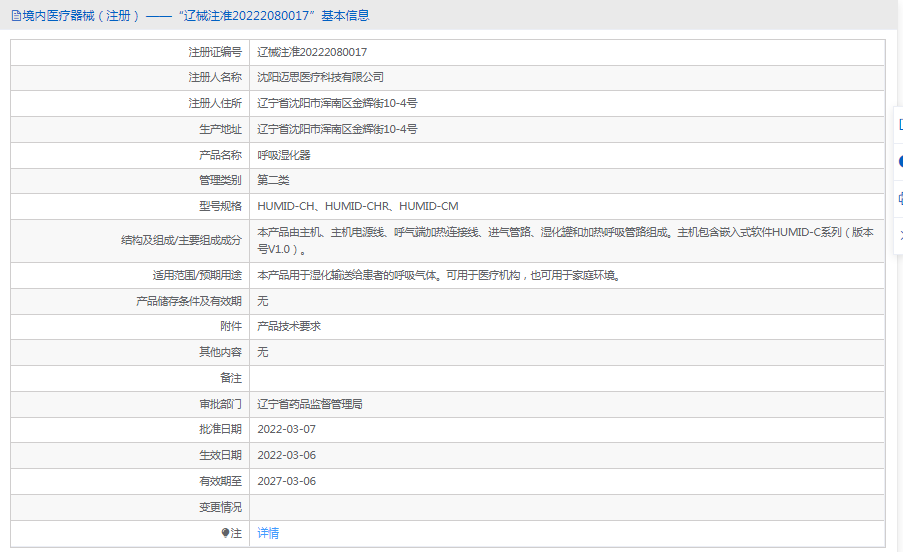Select the date 2022-03-06
This screenshot has height=552, width=903.
click(286, 455)
